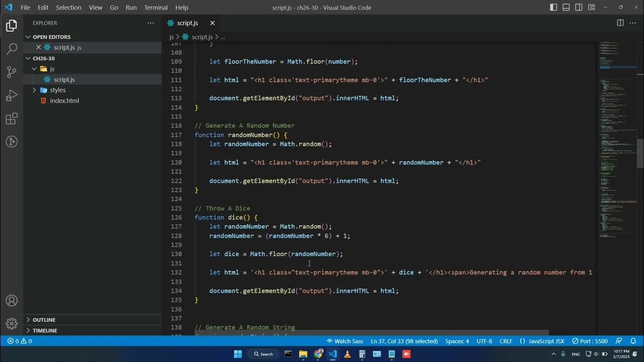Screen dimensions: 644x362
Task: Click the errors and warnings indicator
Action: (20, 341)
